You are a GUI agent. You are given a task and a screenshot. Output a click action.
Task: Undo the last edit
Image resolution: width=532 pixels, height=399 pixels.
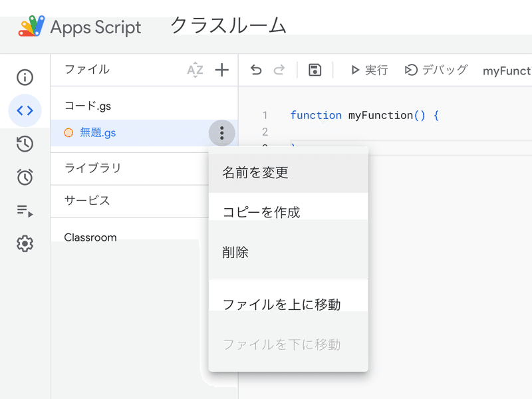pos(256,68)
